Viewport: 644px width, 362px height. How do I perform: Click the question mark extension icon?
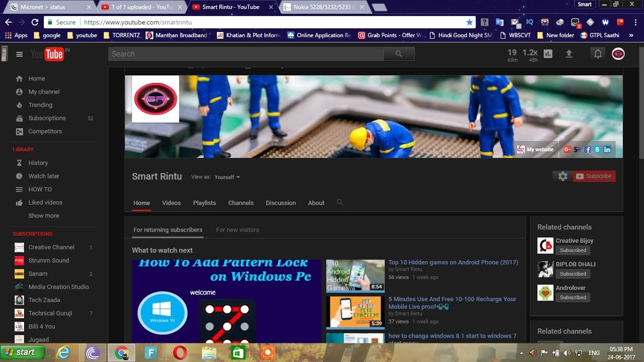coord(485,22)
